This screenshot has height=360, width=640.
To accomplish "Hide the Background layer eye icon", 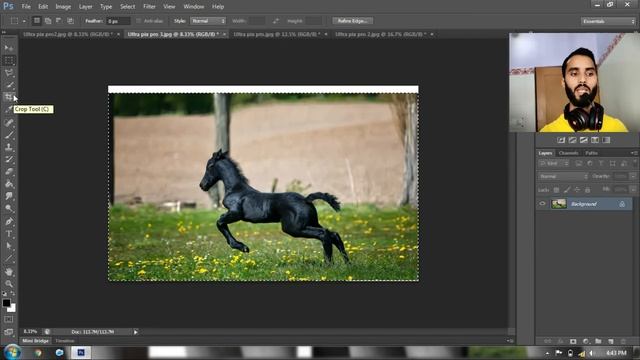I will pos(542,204).
